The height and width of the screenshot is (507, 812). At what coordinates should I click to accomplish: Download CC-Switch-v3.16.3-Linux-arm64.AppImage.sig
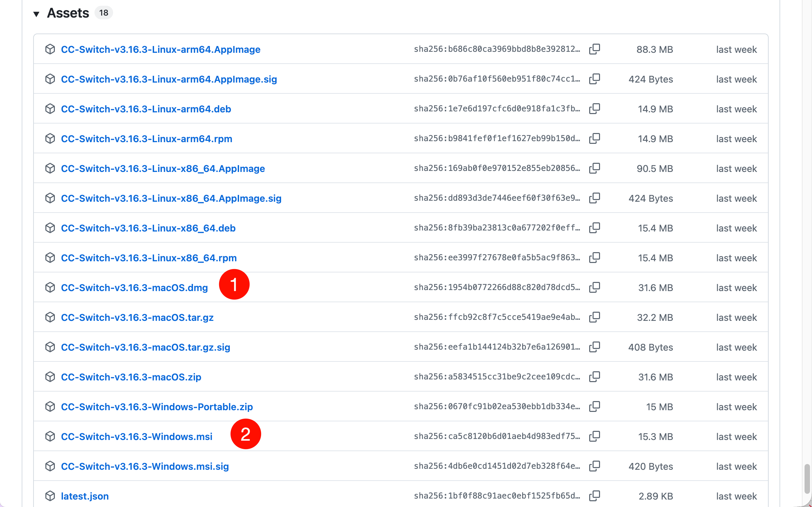pyautogui.click(x=169, y=79)
